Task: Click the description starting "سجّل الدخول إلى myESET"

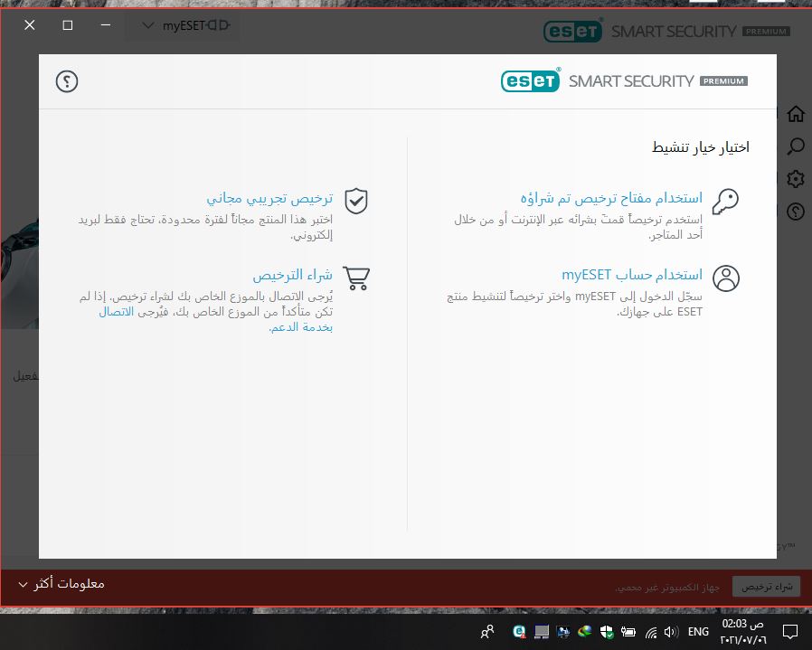Action: (574, 304)
